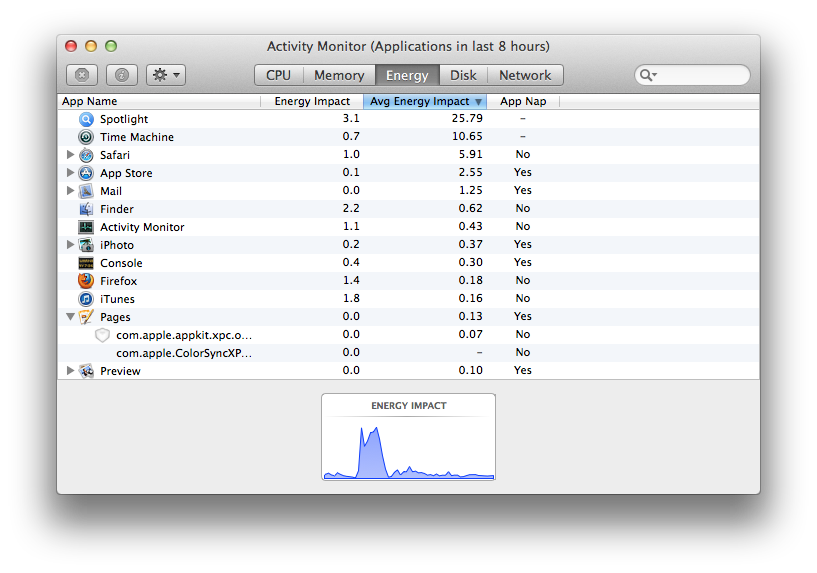Select the Energy tab
The height and width of the screenshot is (573, 817).
[x=407, y=75]
